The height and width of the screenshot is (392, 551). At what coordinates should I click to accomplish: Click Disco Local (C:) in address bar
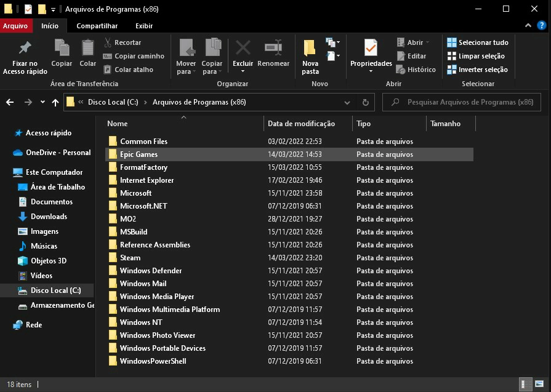click(113, 102)
